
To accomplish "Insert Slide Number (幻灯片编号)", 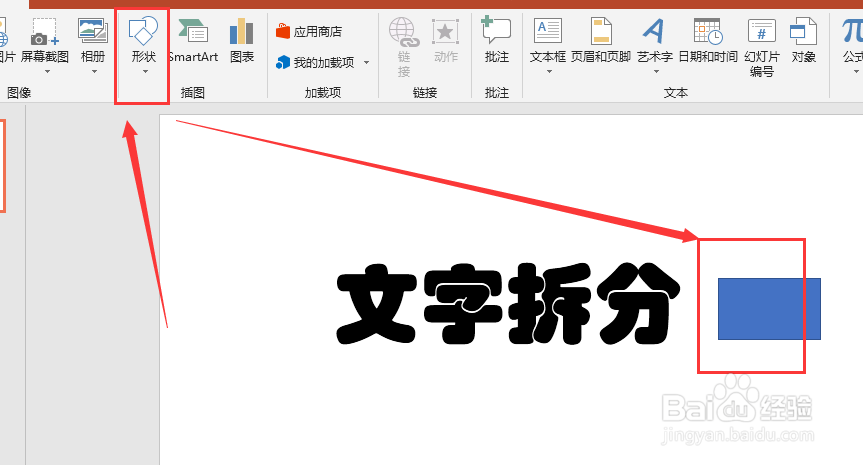I will 762,47.
